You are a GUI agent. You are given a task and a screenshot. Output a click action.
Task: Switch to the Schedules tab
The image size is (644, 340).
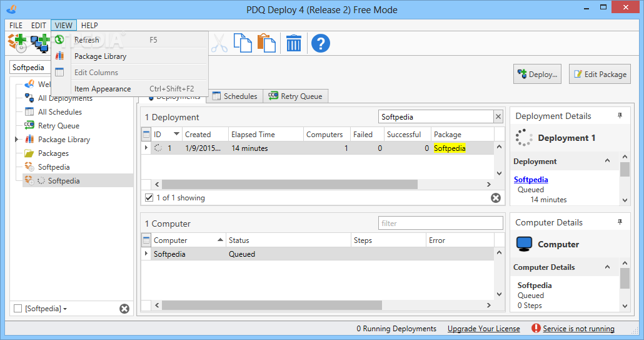235,96
